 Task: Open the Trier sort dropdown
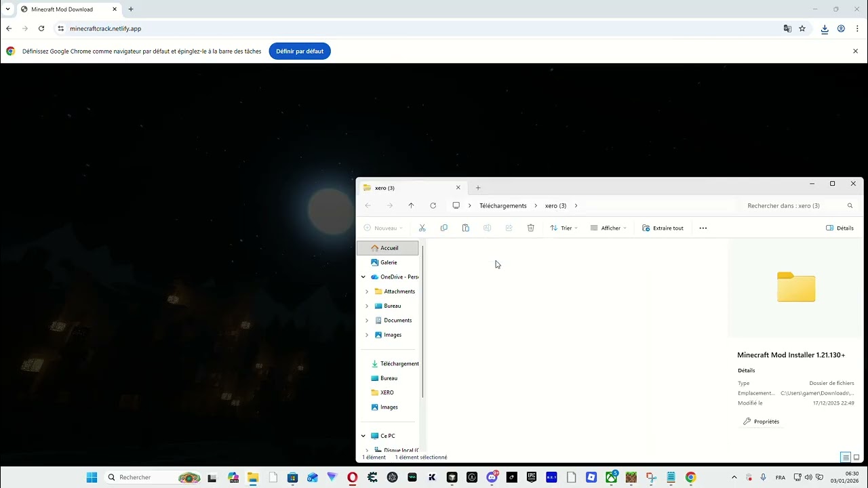(564, 228)
